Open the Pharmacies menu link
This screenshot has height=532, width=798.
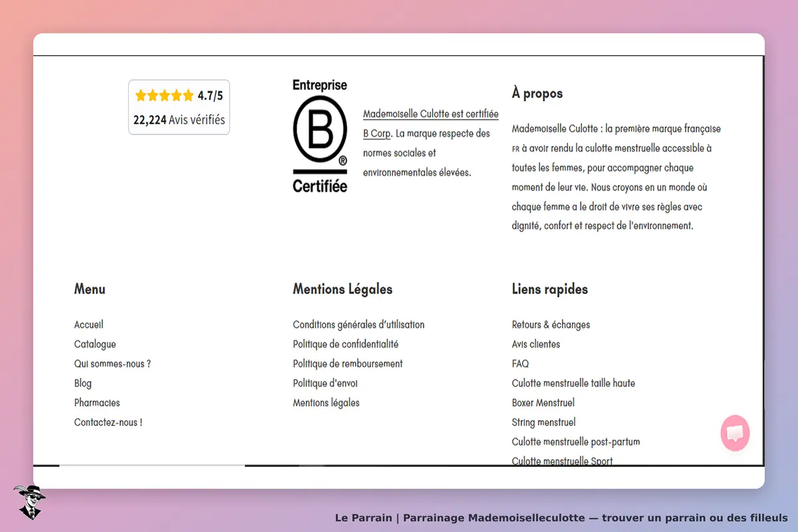tap(97, 402)
